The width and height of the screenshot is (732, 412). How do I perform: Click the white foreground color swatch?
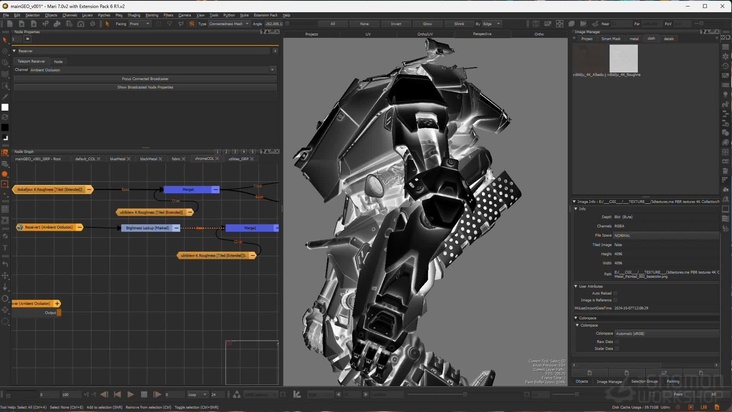pos(5,107)
